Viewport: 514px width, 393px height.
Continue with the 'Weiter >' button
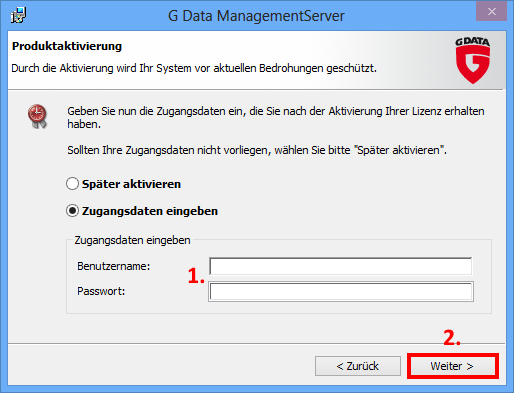[x=452, y=366]
